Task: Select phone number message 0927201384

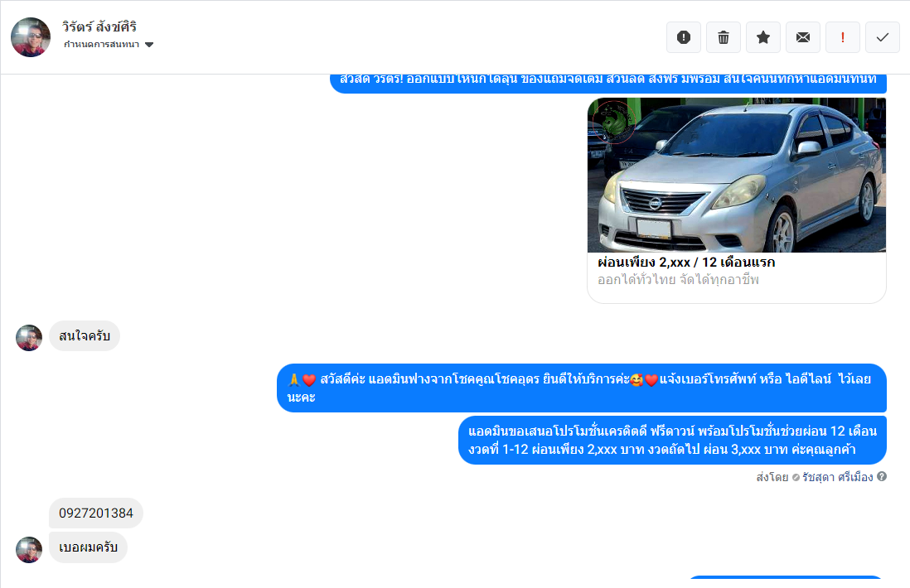Action: (96, 513)
